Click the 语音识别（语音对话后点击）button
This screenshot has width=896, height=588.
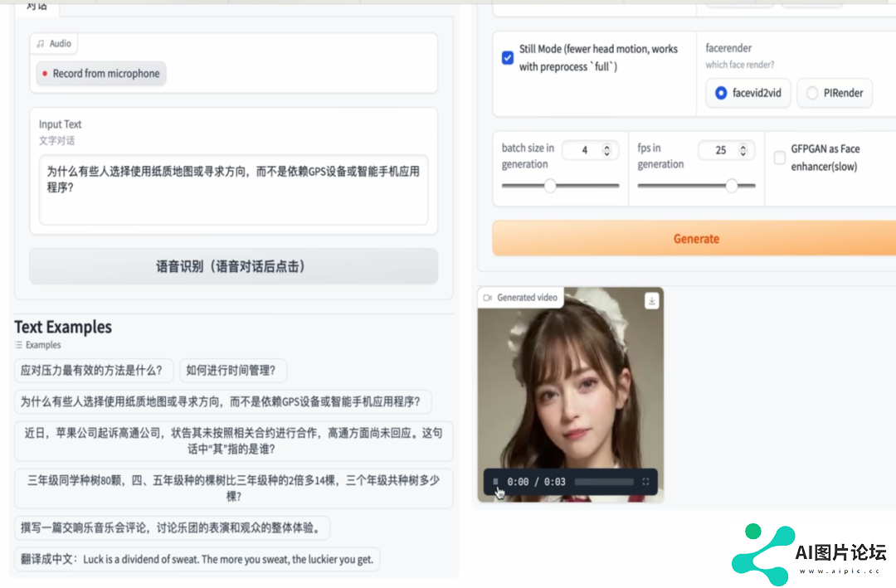[x=234, y=266]
